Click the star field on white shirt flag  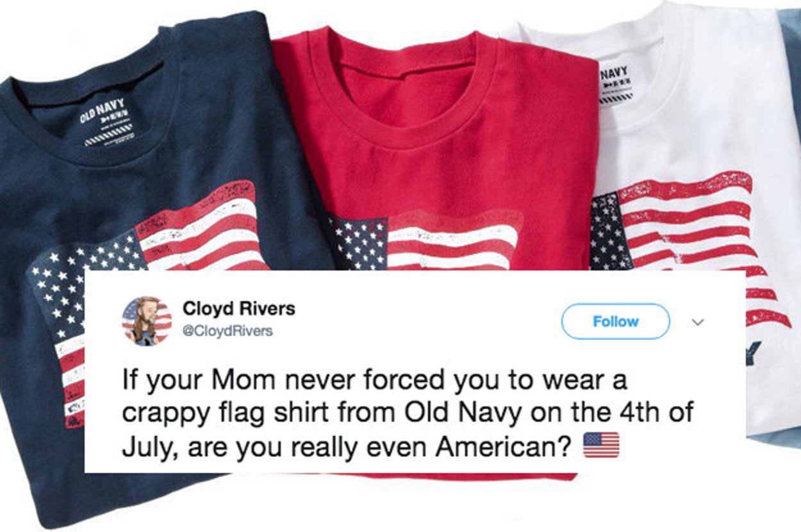coord(609,232)
